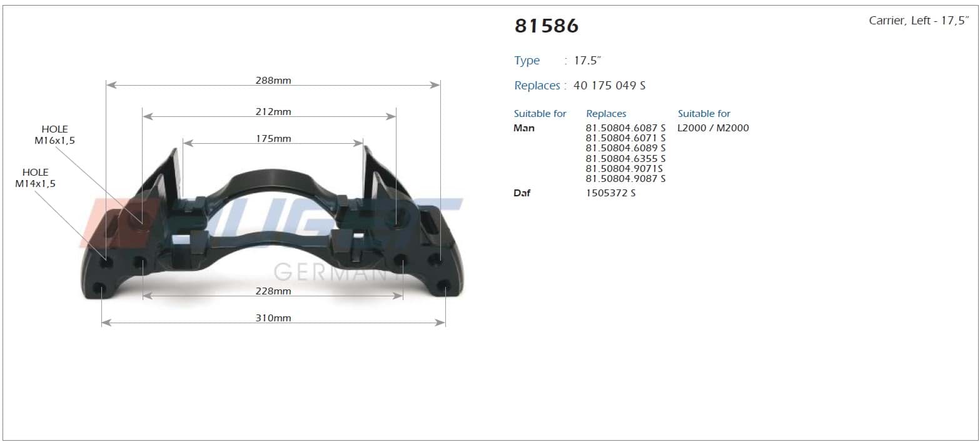
Task: Select reference 81.50804.9087 S
Action: [x=625, y=179]
